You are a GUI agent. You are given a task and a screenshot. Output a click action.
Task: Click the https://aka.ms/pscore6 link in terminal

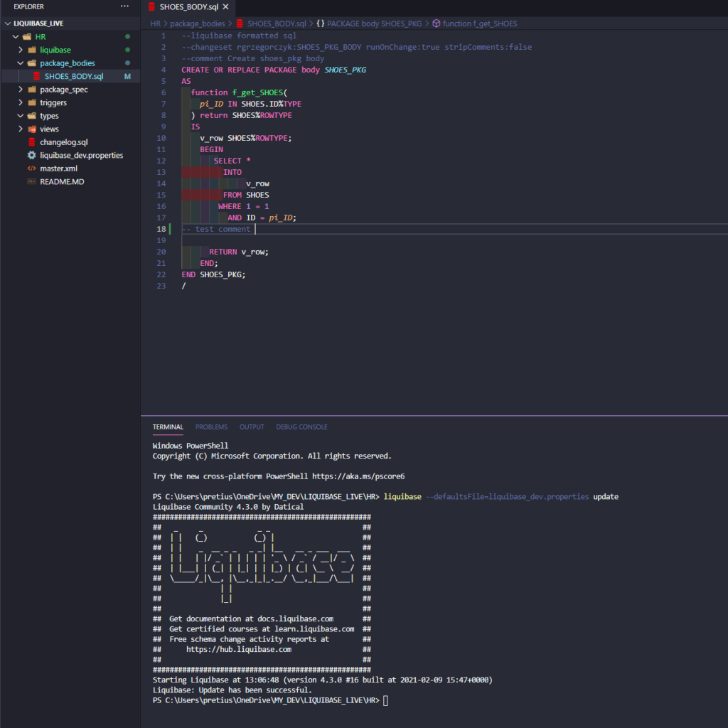(x=358, y=476)
